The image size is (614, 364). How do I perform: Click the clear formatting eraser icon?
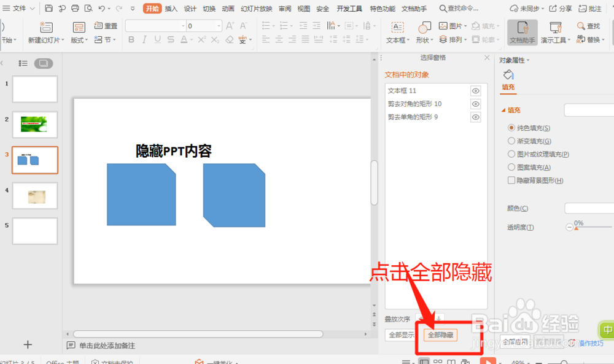(230, 39)
